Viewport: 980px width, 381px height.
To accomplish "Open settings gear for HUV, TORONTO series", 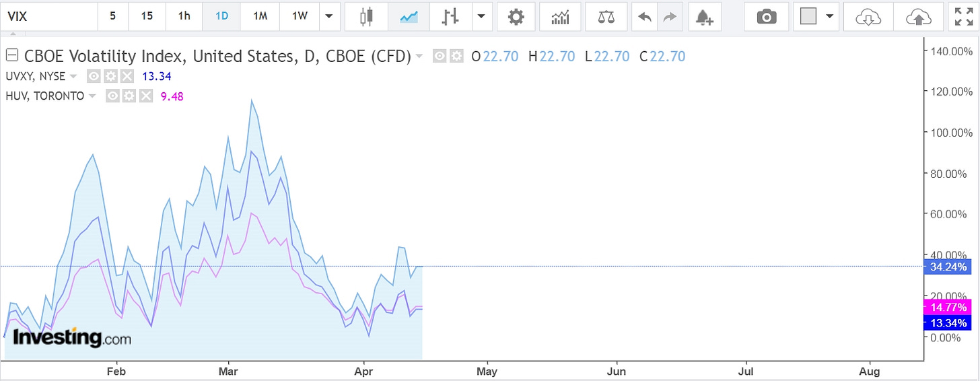I will pyautogui.click(x=130, y=96).
